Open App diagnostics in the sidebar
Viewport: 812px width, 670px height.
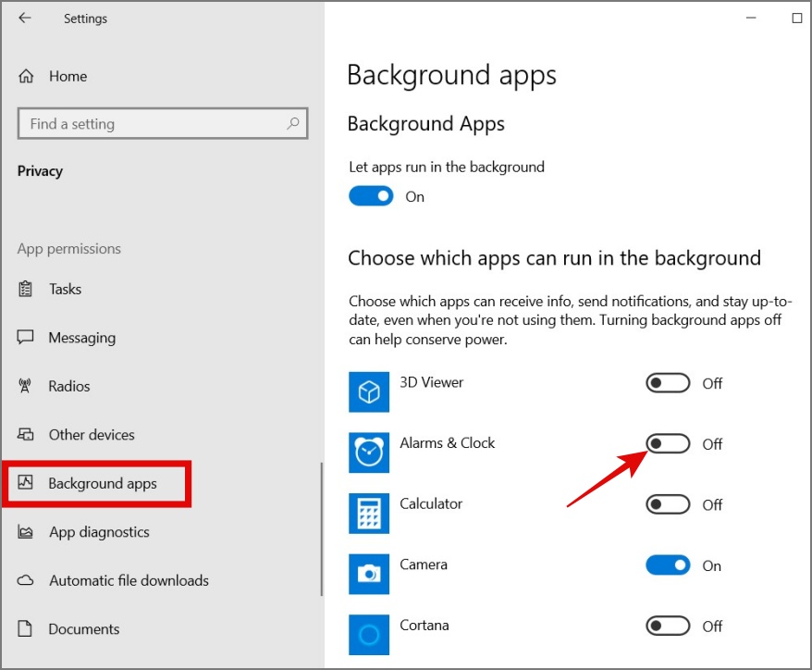pos(100,532)
